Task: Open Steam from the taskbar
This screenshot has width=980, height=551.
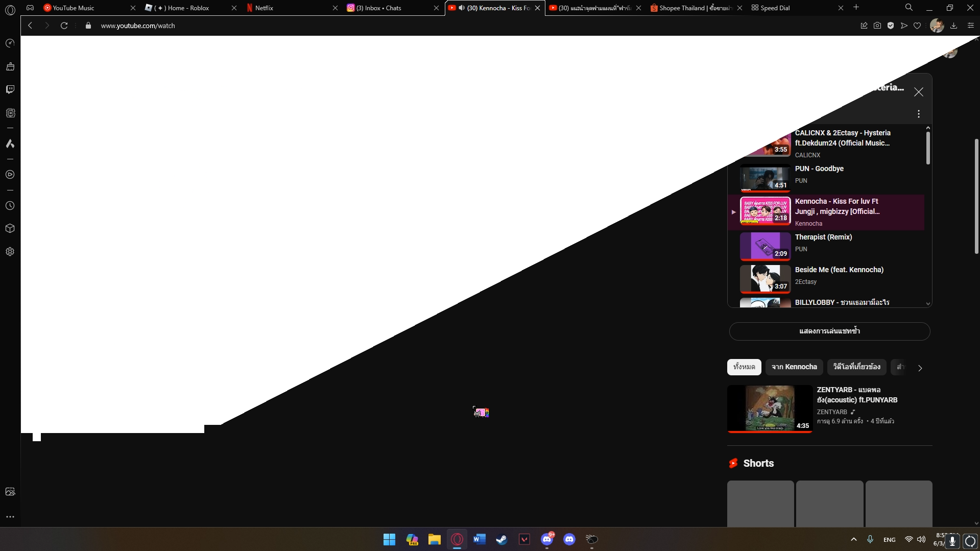Action: tap(501, 539)
